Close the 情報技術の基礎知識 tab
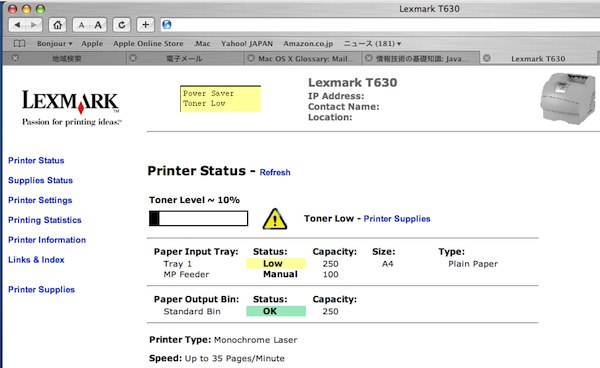Image resolution: width=600 pixels, height=368 pixels. point(368,58)
